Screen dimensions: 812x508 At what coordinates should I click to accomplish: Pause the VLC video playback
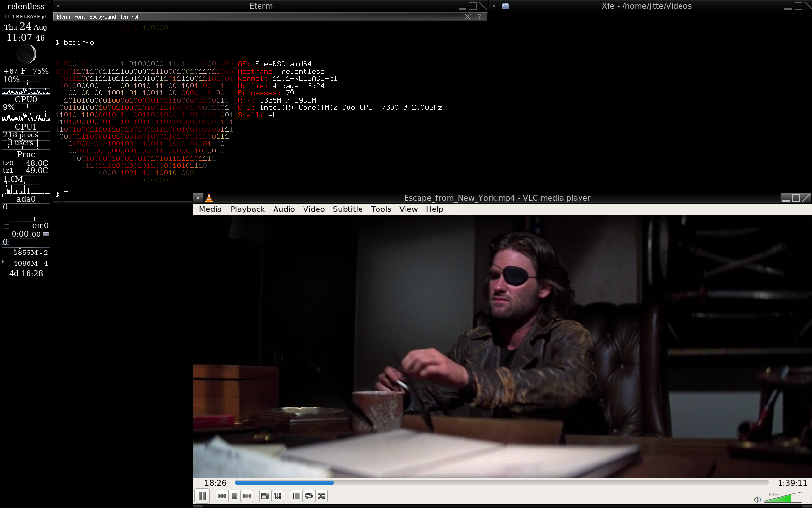(202, 496)
